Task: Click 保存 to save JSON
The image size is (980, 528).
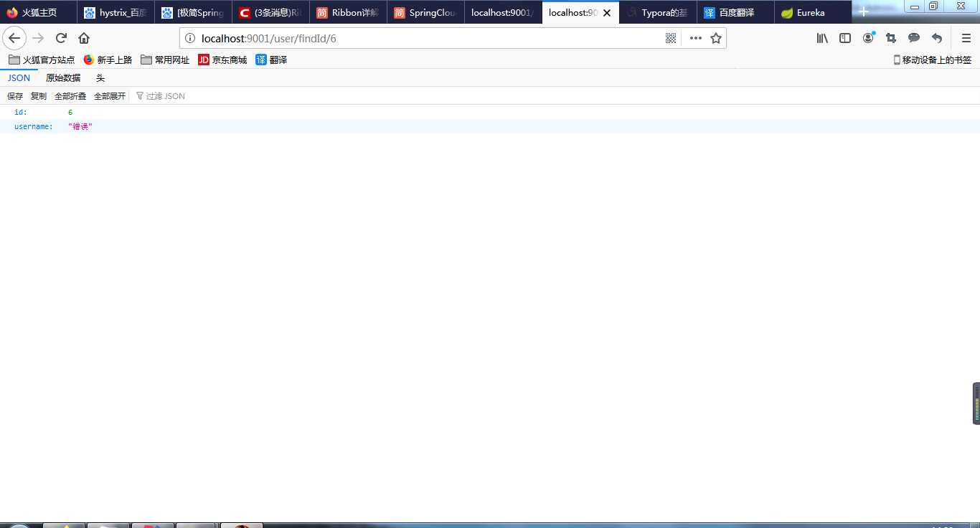Action: (x=15, y=96)
